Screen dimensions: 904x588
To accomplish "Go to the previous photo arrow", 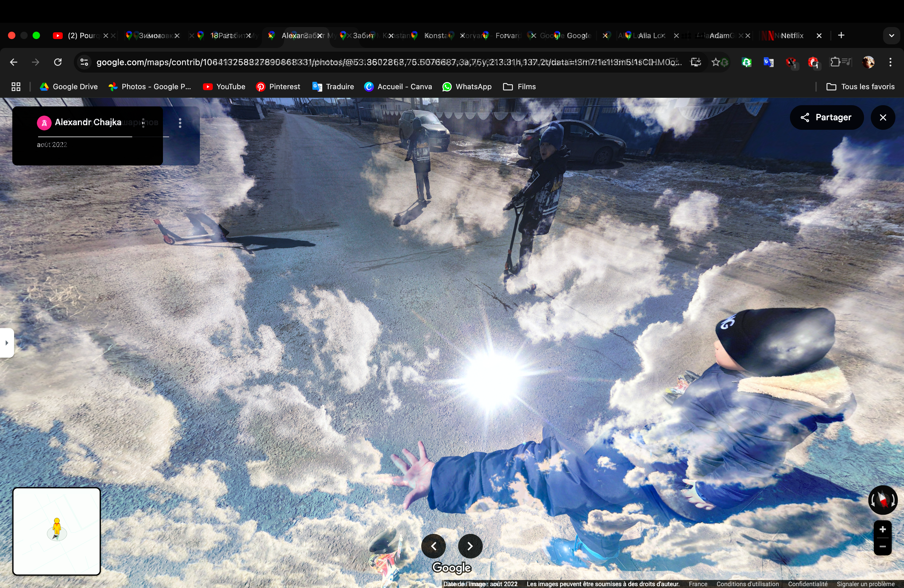I will pyautogui.click(x=433, y=546).
